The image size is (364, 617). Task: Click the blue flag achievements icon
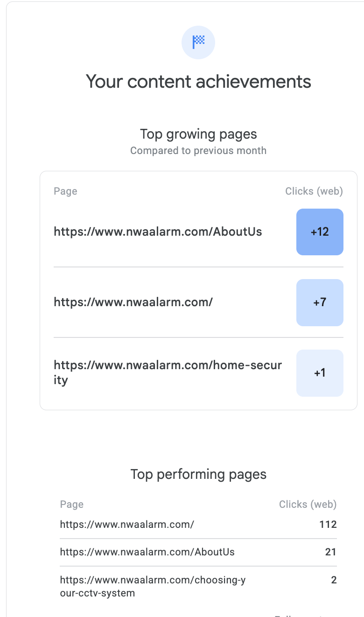198,42
